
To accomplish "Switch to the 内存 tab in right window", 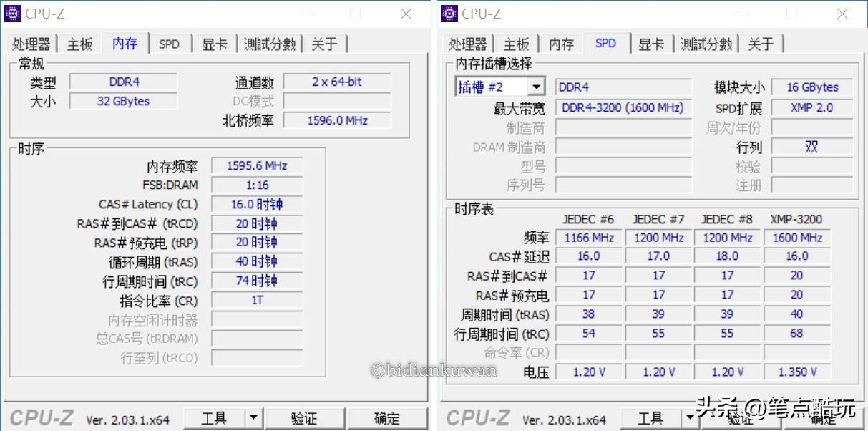I will click(561, 43).
